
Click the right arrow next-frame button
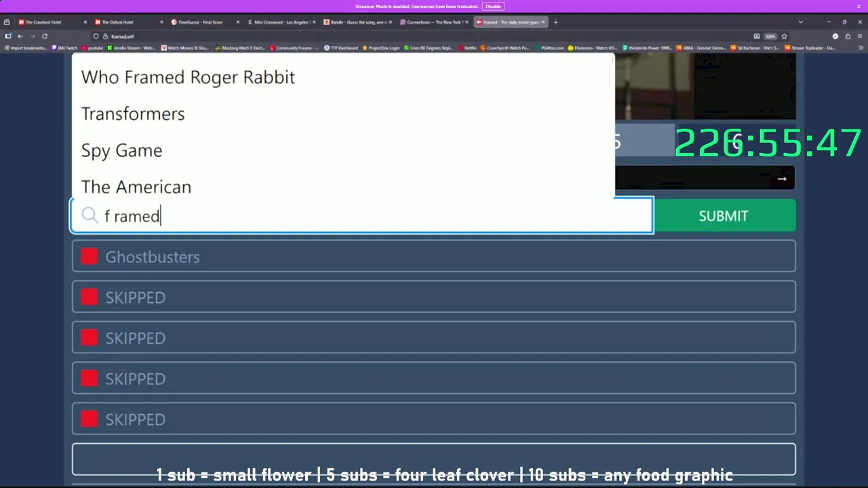point(782,179)
